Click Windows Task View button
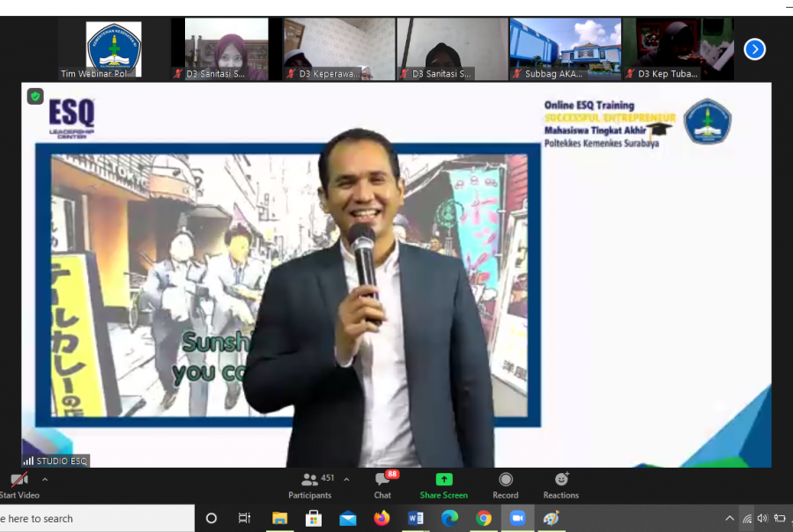The image size is (793, 532). (245, 518)
